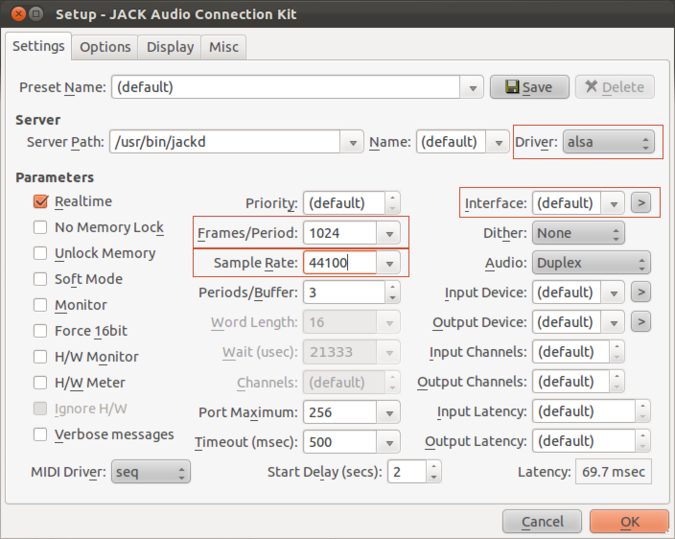The image size is (675, 539).
Task: Toggle the Realtime checkbox
Action: (x=41, y=202)
